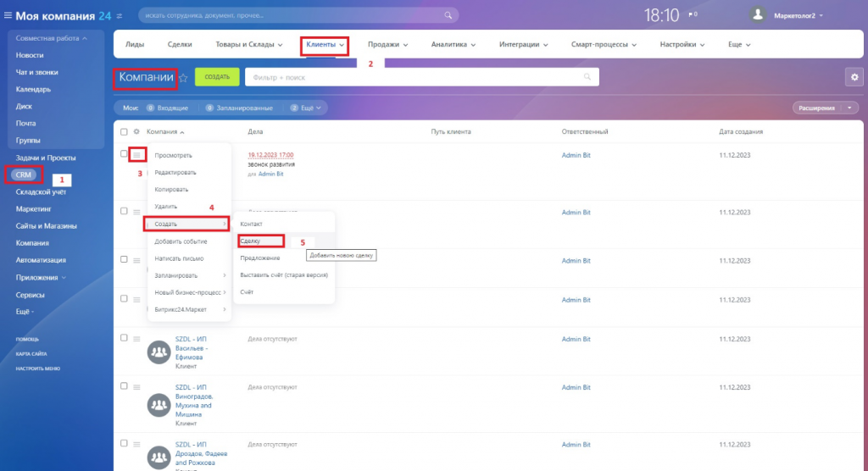Click the grid settings gear in table header
Image resolution: width=868 pixels, height=471 pixels.
(x=136, y=132)
